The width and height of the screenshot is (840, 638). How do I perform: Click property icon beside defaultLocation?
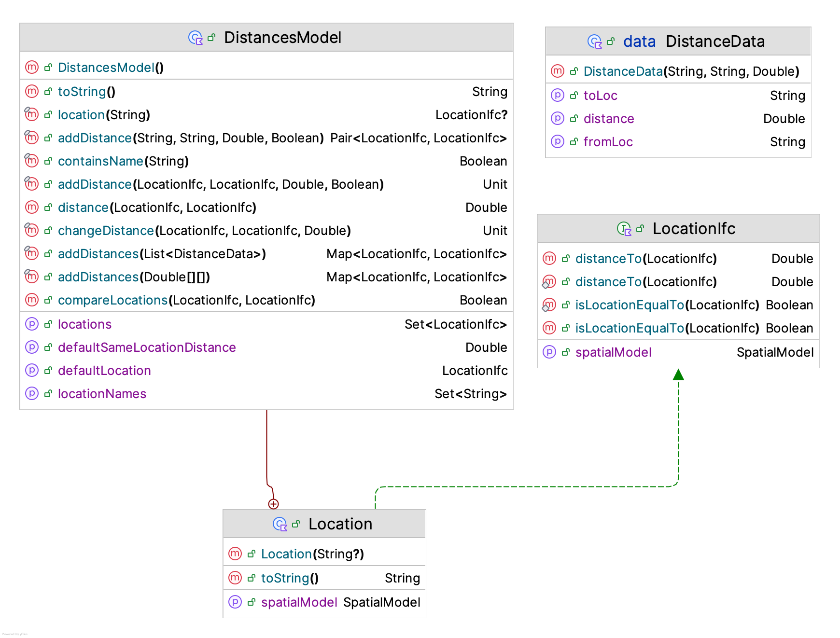32,370
